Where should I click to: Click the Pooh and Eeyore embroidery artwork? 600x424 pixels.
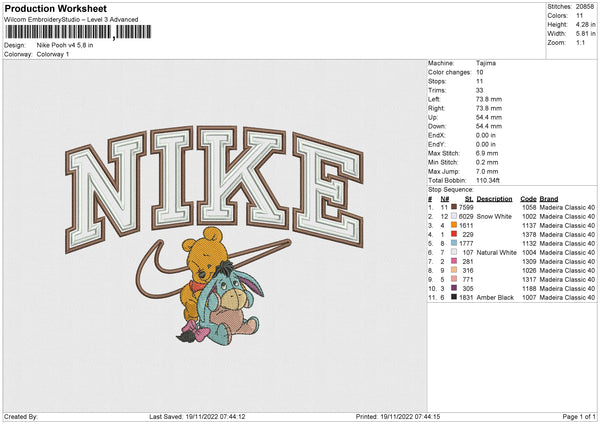click(220, 286)
